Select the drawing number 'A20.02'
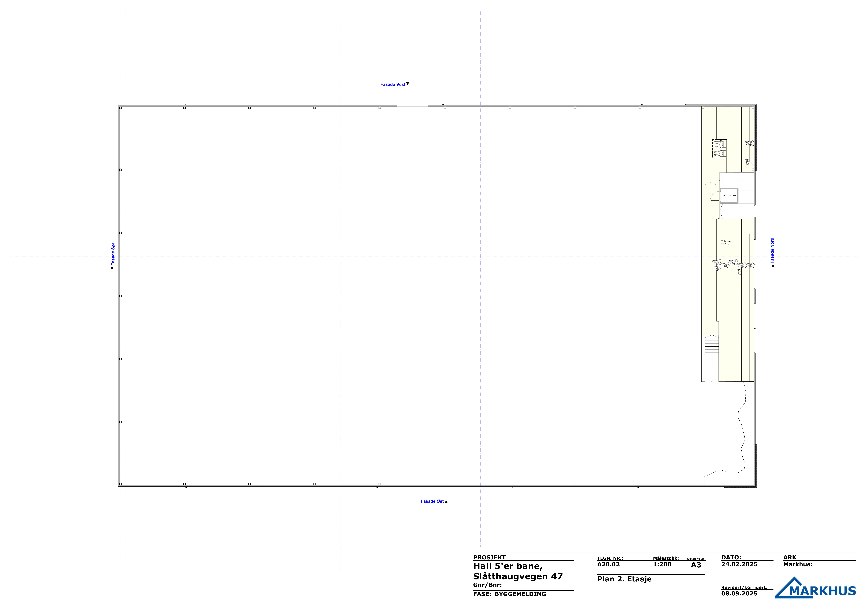868x614 pixels. click(609, 565)
